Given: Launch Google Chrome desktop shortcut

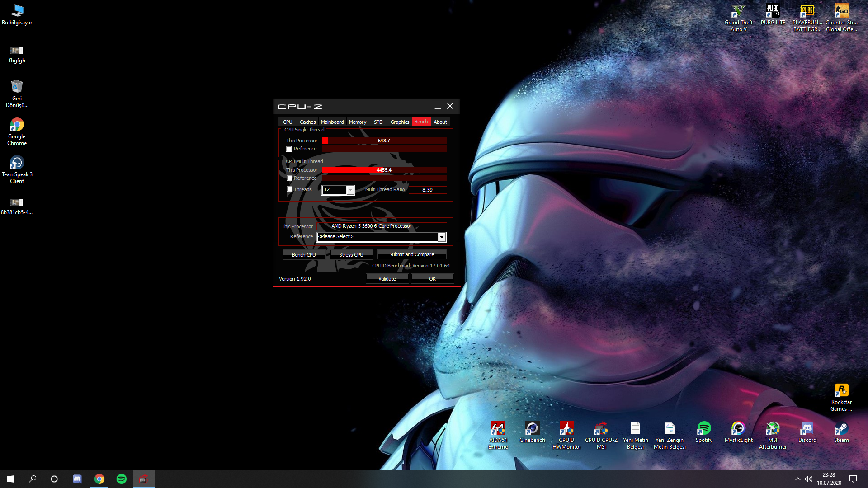Looking at the screenshot, I should point(17,131).
